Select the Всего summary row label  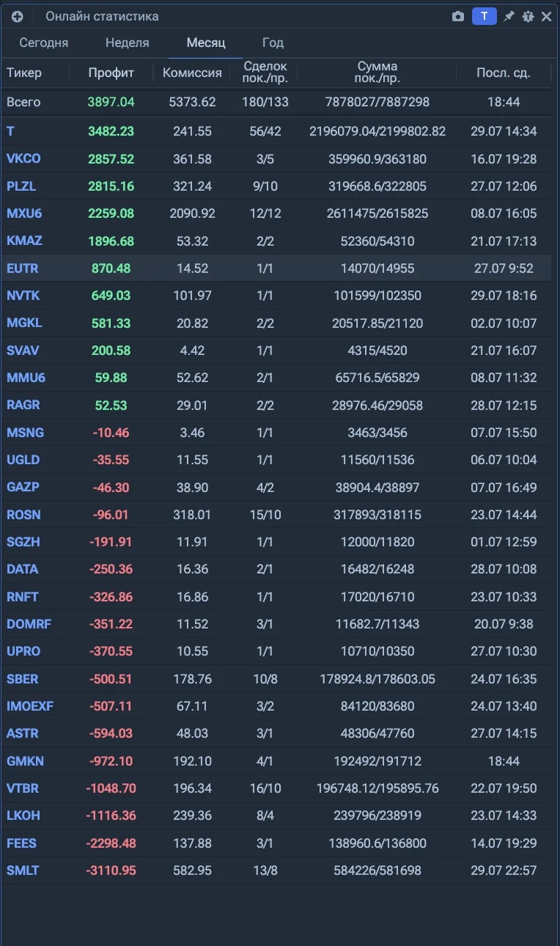(23, 102)
